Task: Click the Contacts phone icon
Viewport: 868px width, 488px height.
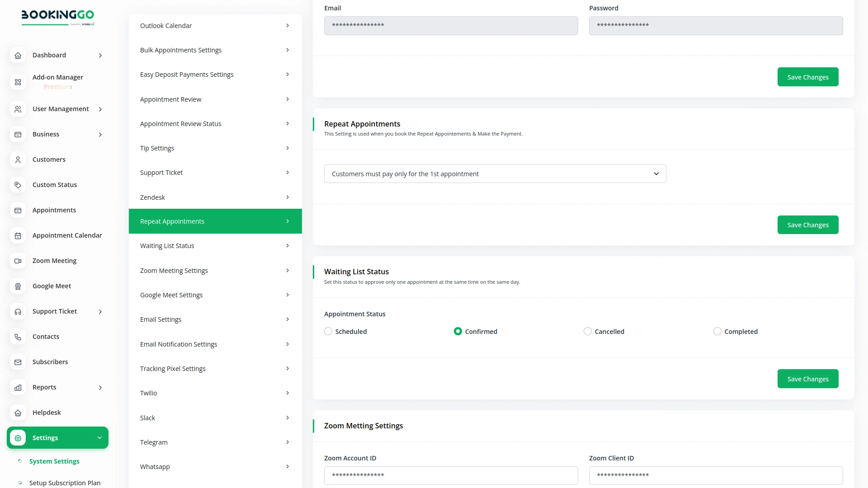Action: (x=18, y=337)
